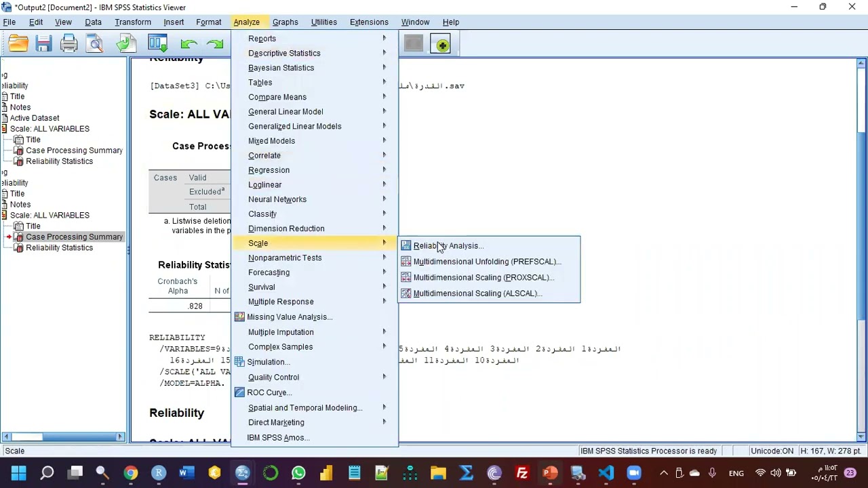Click the Print toolbar icon

68,45
